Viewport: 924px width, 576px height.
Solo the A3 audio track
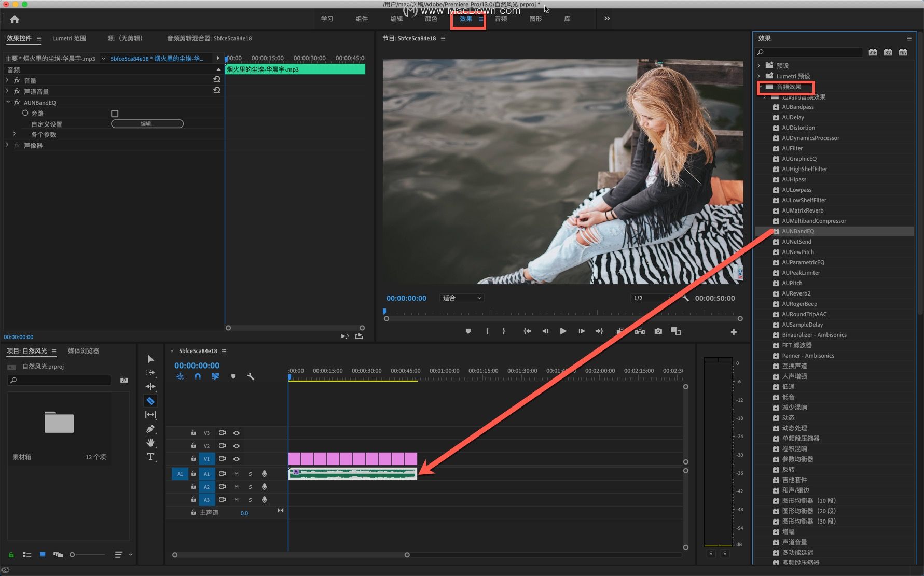[250, 500]
